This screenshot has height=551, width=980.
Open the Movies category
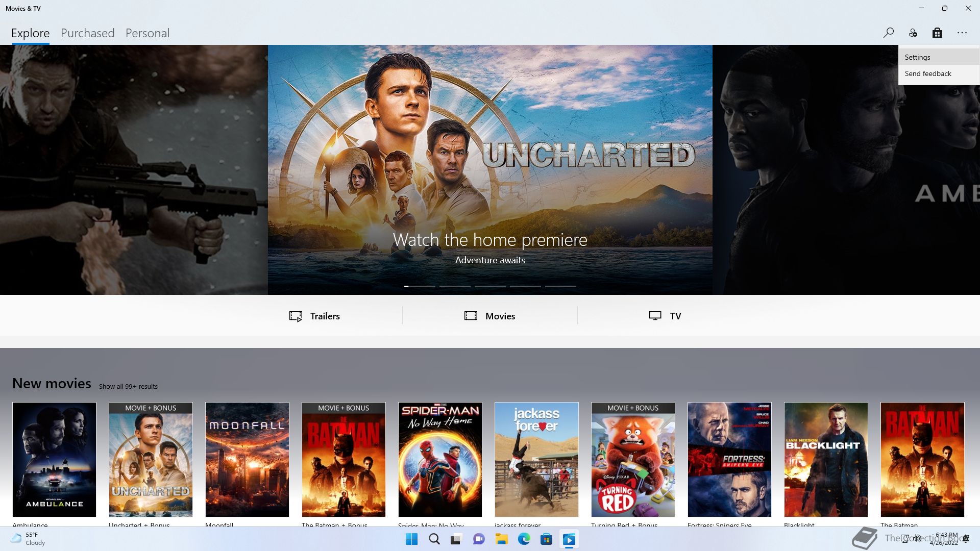pos(490,316)
